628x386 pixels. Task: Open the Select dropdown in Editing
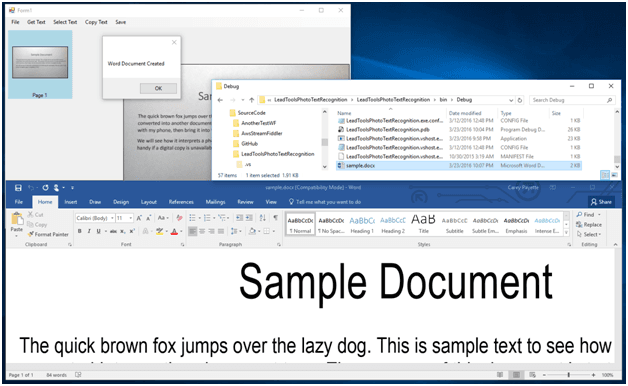tap(589, 234)
